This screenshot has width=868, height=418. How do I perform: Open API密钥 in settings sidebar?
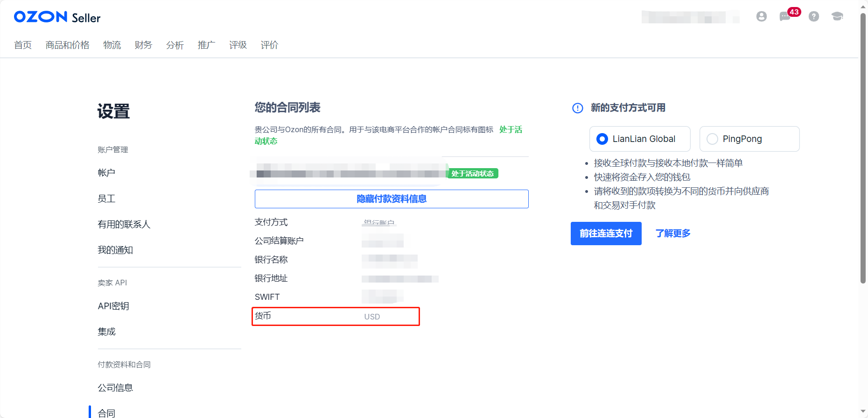(x=113, y=306)
